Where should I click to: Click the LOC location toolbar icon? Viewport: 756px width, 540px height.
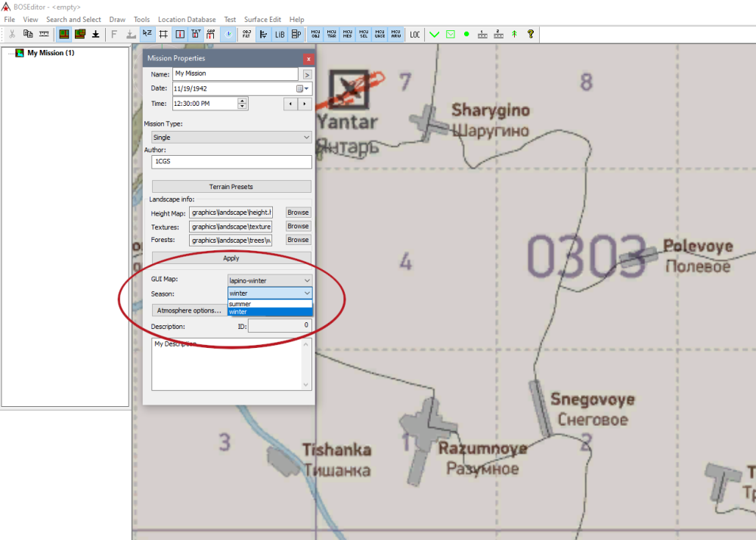(x=415, y=34)
